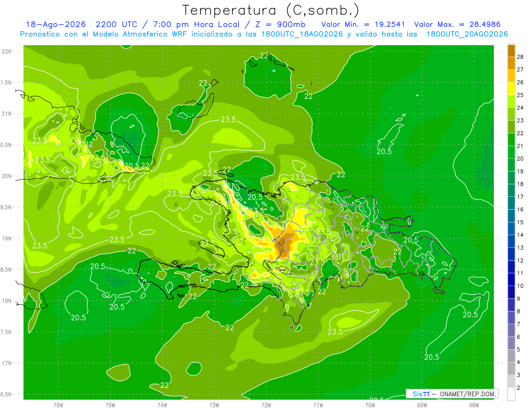Pick the purple legend swatch between 5 and 6

point(511,343)
